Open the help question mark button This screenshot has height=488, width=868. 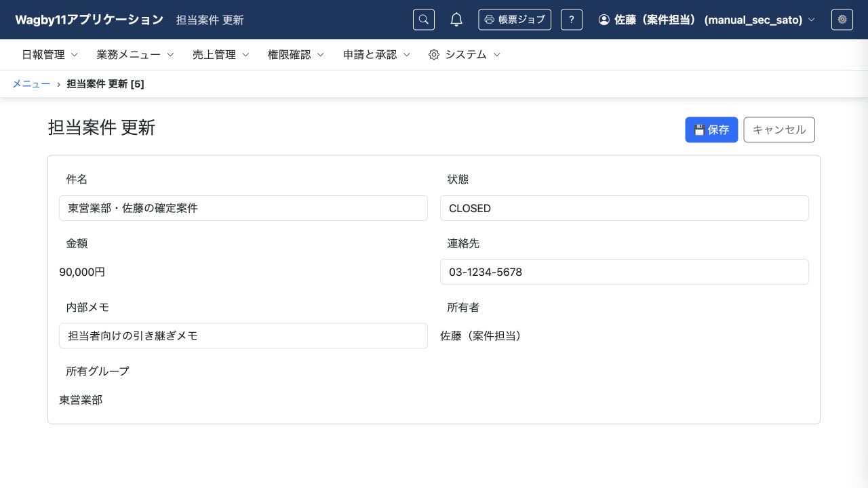572,20
